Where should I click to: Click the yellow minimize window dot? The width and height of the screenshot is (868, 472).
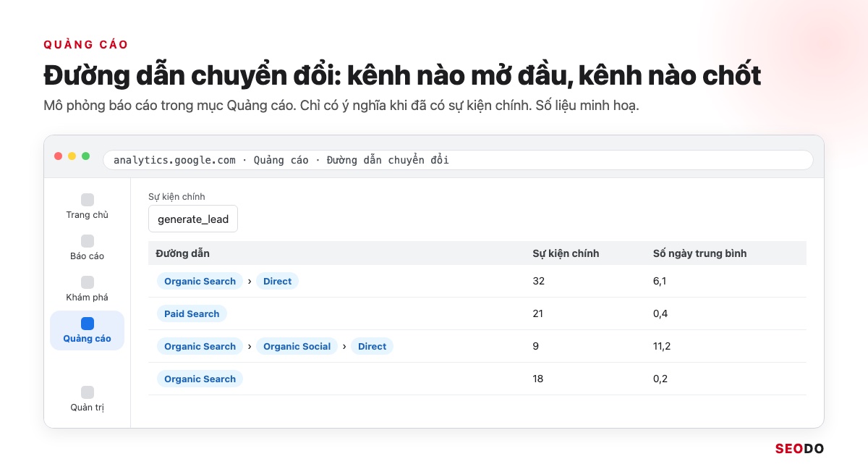(72, 156)
